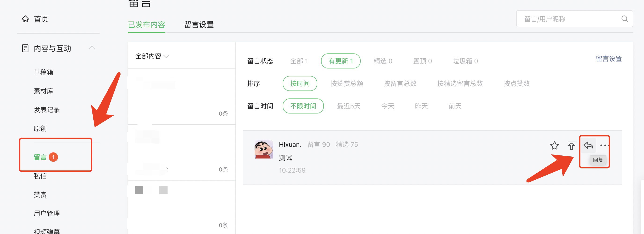Pin the comment with the top-arrow icon
Screen dimensions: 644x234
(571, 146)
